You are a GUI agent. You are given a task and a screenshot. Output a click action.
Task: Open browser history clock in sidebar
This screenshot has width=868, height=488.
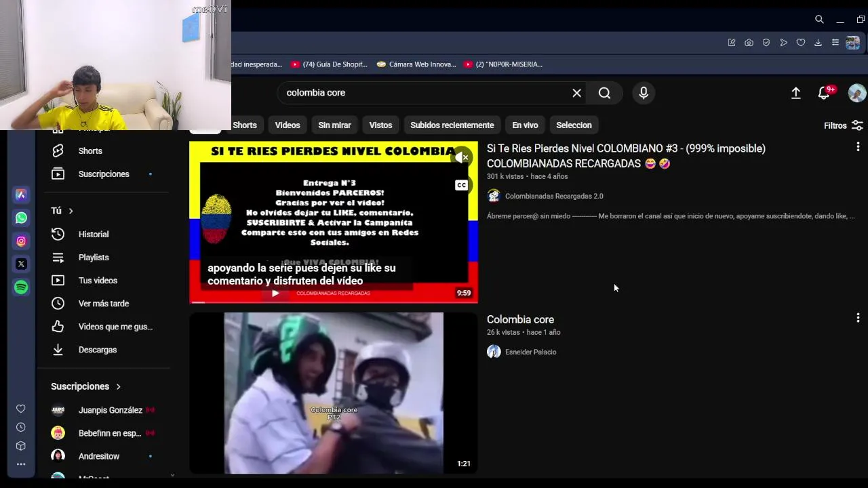(21, 427)
